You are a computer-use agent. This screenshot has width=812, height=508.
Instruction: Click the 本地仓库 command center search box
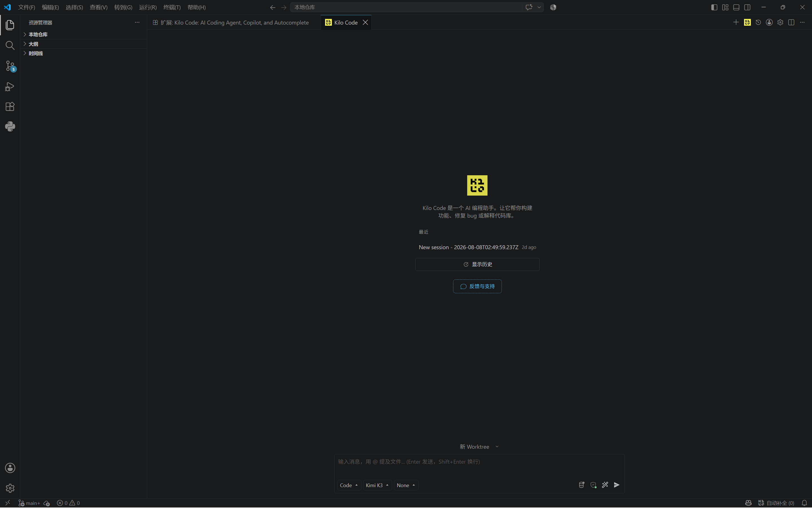(406, 7)
